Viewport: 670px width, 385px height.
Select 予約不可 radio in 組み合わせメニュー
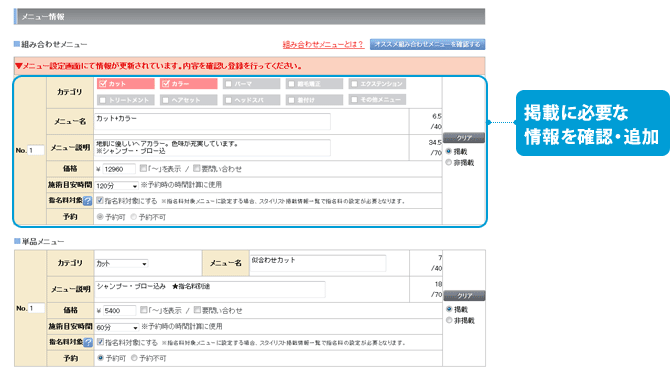134,217
